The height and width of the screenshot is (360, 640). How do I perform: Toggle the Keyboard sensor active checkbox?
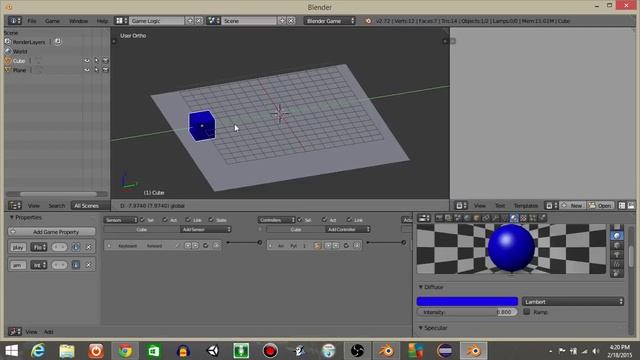point(206,245)
